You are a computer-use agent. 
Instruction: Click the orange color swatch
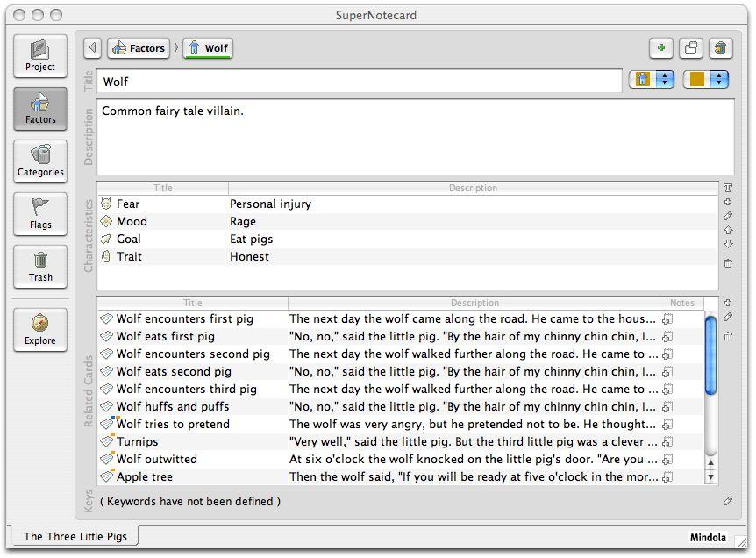(x=696, y=79)
